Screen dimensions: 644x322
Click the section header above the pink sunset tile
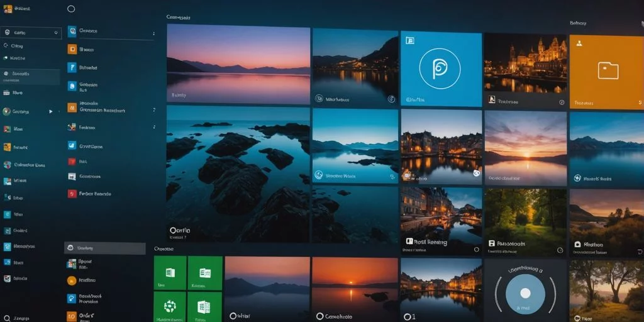coord(178,17)
